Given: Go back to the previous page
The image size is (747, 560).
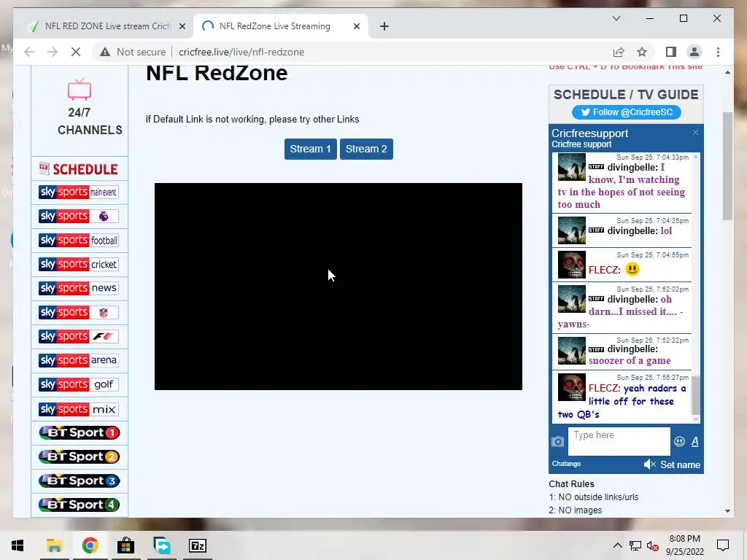Looking at the screenshot, I should click(29, 52).
